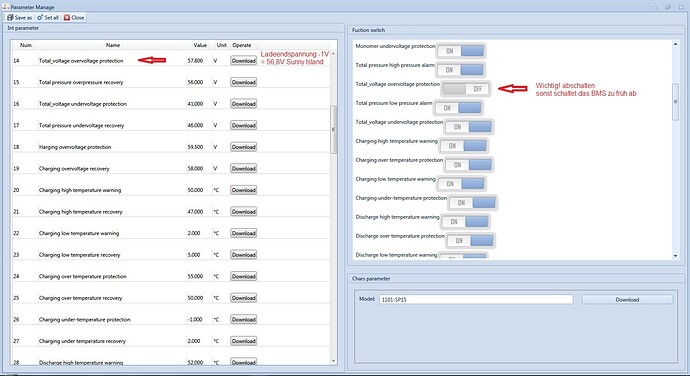Click the restore window icon
Image resolution: width=690 pixels, height=376 pixels.
(x=668, y=7)
